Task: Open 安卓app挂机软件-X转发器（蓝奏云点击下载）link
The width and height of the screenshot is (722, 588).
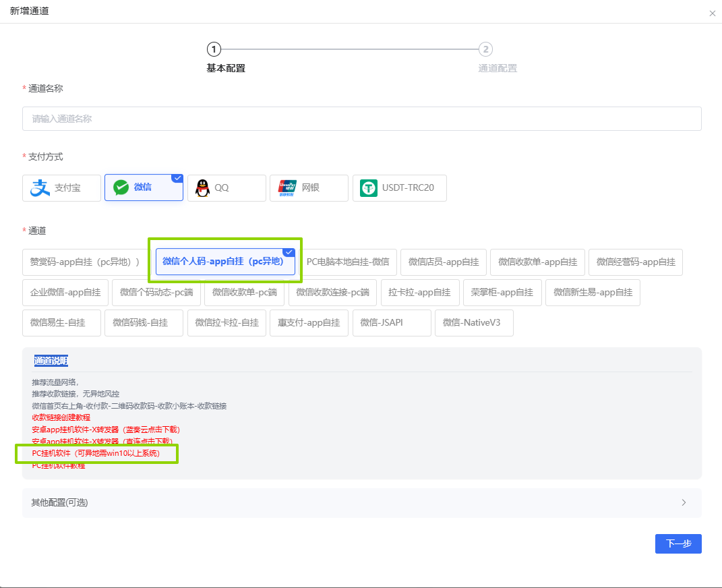Action: 106,430
